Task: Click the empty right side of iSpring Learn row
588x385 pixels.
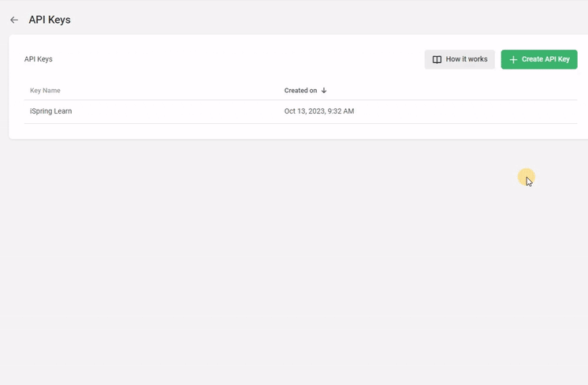Action: point(473,111)
